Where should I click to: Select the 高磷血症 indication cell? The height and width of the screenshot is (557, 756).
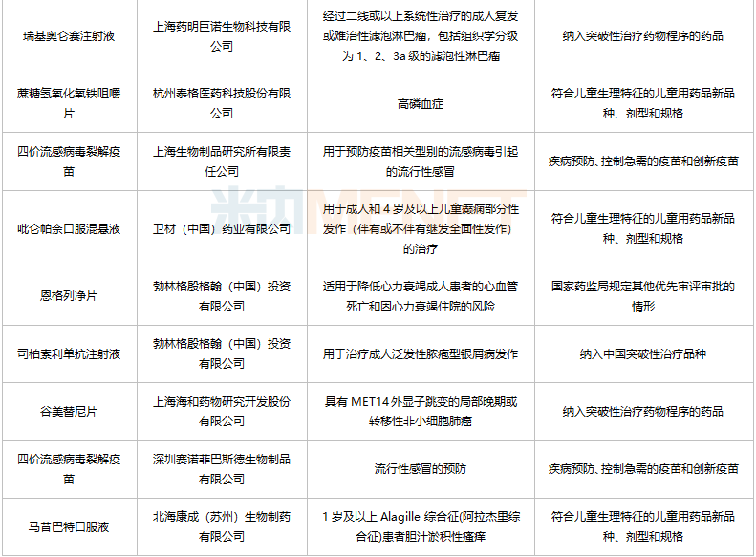pyautogui.click(x=421, y=103)
